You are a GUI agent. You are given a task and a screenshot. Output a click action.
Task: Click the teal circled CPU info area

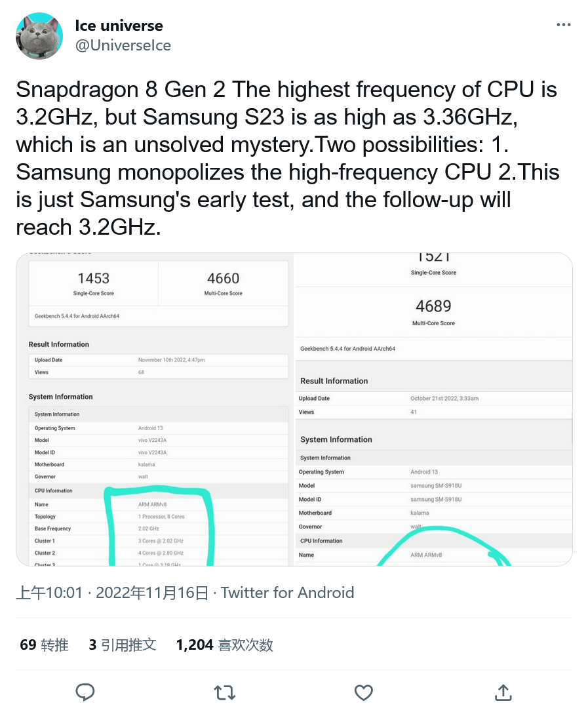159,527
